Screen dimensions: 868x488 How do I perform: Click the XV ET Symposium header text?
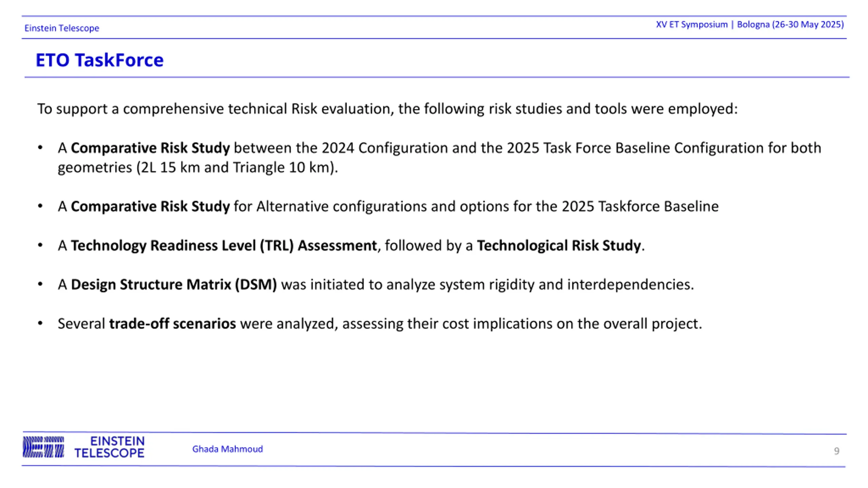692,24
